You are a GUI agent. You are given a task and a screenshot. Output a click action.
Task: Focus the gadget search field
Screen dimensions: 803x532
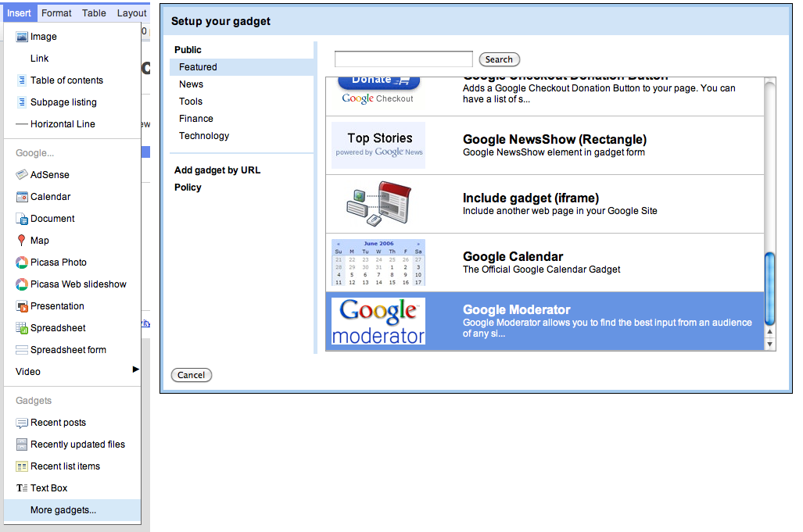tap(403, 59)
